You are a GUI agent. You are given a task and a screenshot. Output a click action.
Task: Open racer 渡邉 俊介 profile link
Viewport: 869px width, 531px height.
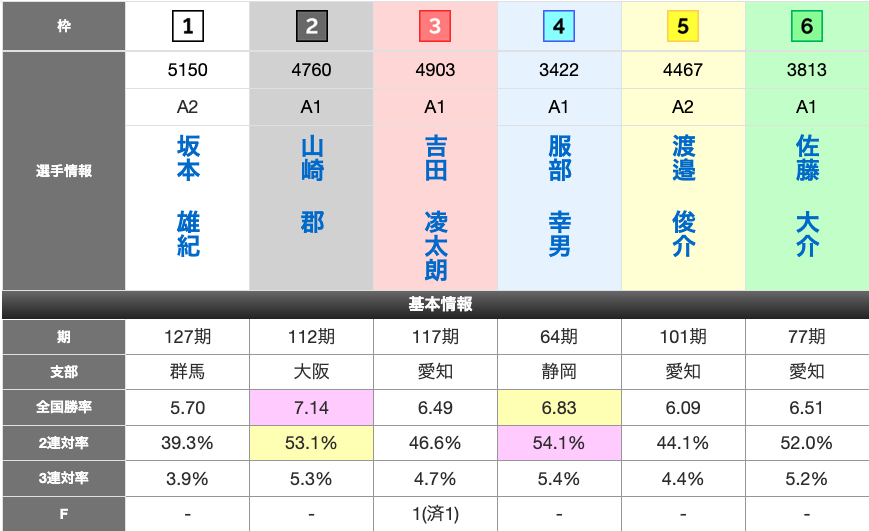point(683,196)
